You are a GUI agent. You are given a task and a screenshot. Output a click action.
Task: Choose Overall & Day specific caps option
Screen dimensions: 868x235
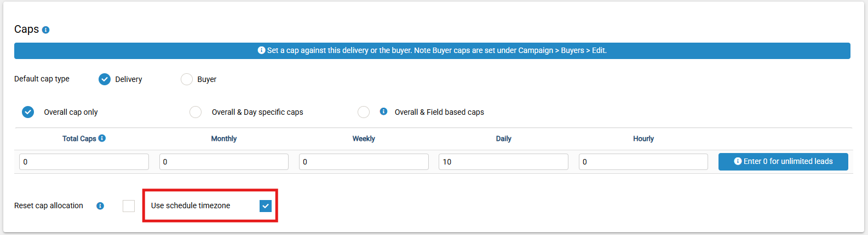[196, 112]
